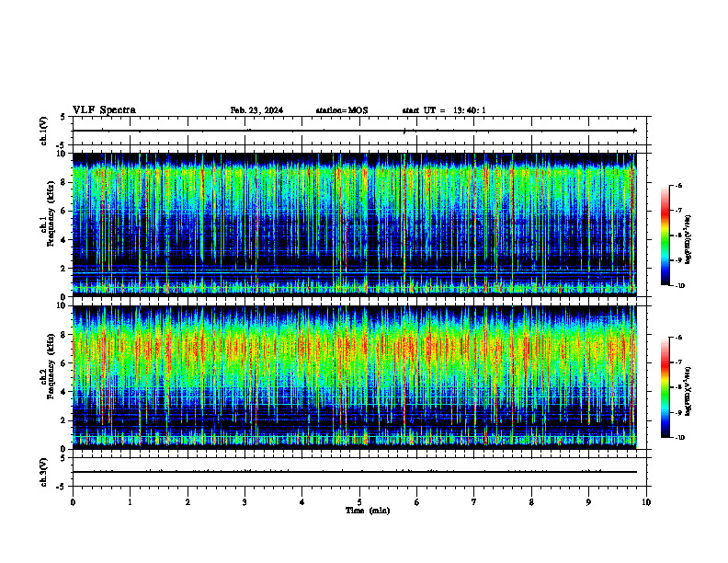
Task: Click the "Time (min)" axis label
Action: click(x=368, y=511)
